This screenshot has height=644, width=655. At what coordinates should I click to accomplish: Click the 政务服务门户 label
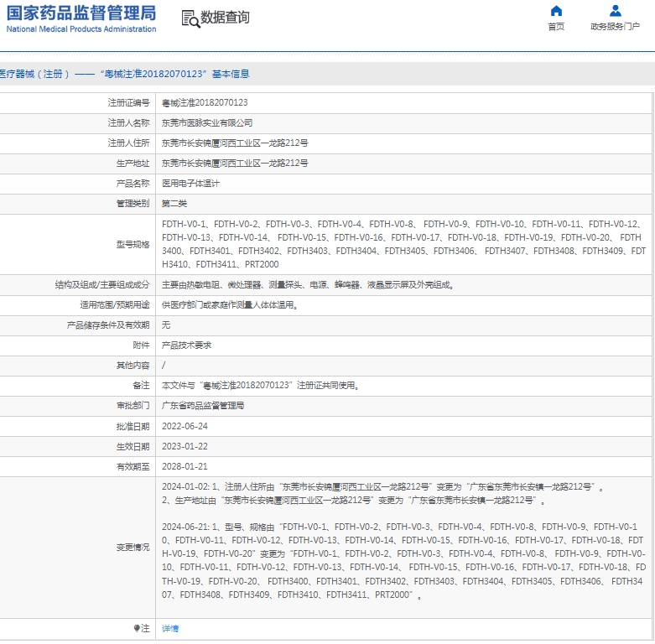pos(615,27)
